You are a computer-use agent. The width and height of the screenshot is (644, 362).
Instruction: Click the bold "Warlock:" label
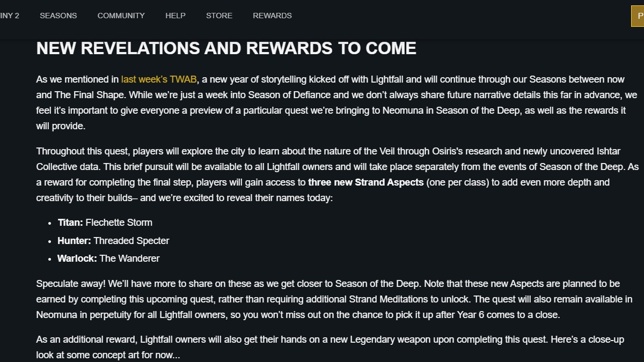click(x=77, y=258)
